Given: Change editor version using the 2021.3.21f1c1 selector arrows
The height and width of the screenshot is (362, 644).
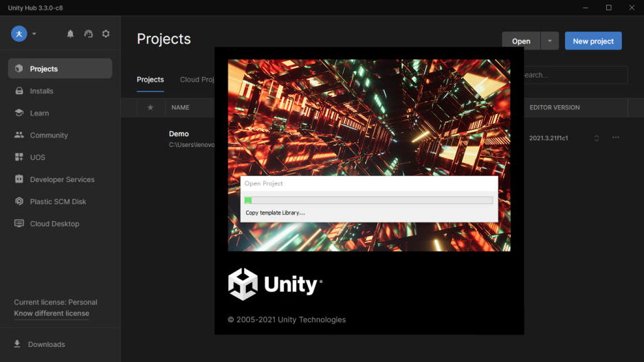Looking at the screenshot, I should click(597, 138).
